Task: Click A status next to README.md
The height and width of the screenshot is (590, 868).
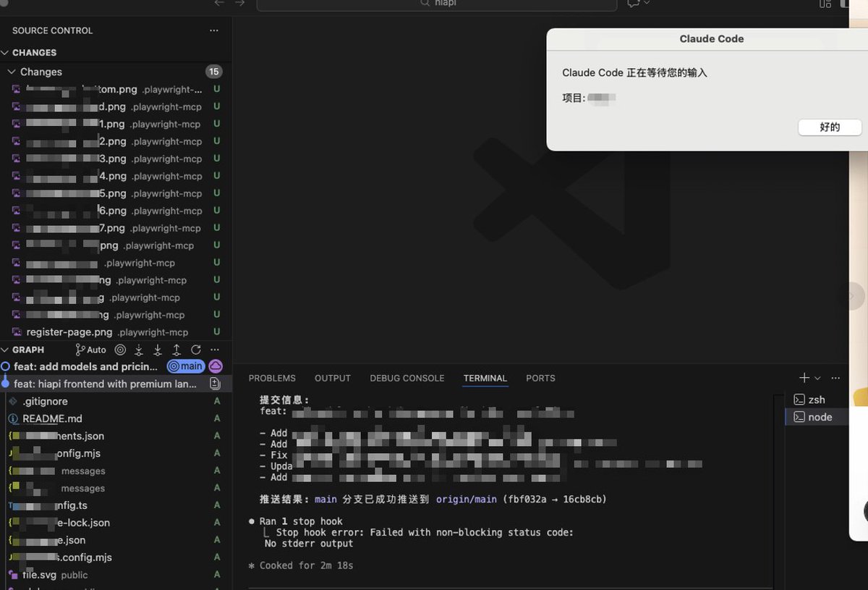Action: (216, 418)
